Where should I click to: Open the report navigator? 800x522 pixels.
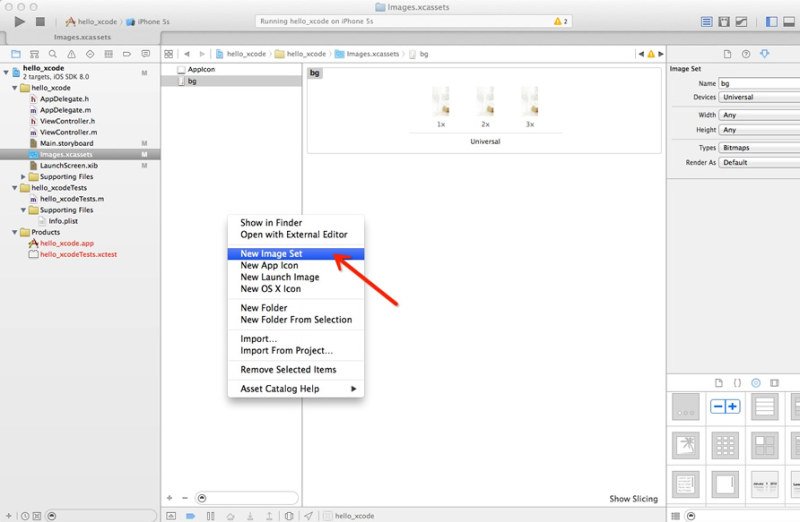[145, 54]
